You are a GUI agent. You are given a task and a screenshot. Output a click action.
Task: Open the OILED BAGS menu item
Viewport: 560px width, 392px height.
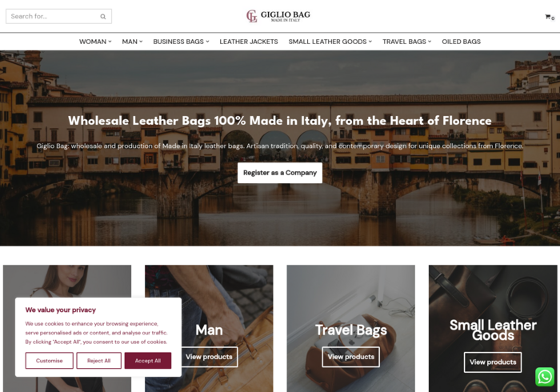point(461,42)
